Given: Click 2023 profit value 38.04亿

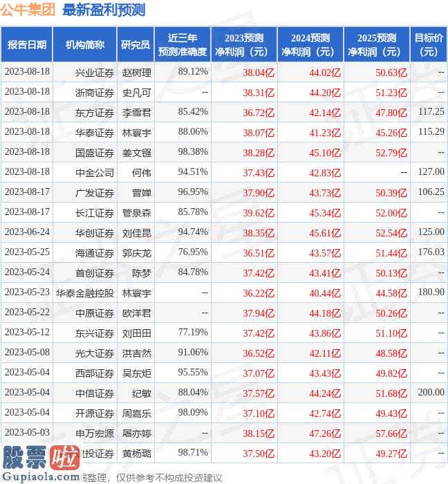Looking at the screenshot, I should point(259,73).
